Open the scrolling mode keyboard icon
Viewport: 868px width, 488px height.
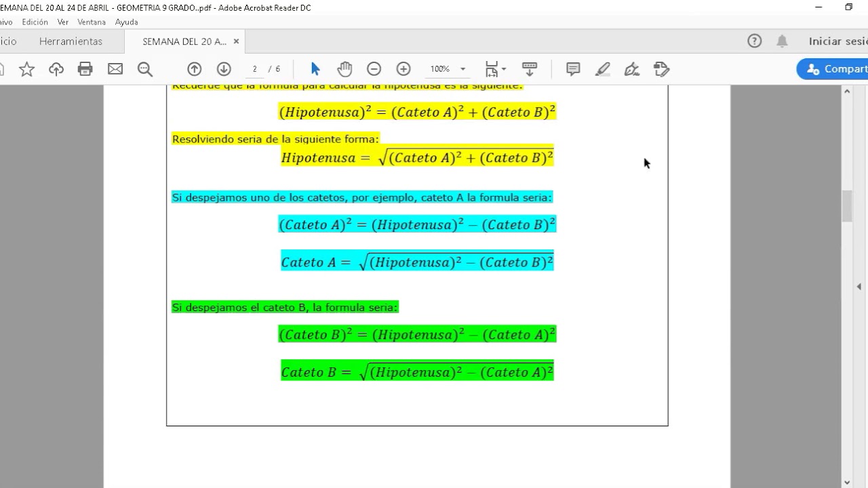pos(530,69)
